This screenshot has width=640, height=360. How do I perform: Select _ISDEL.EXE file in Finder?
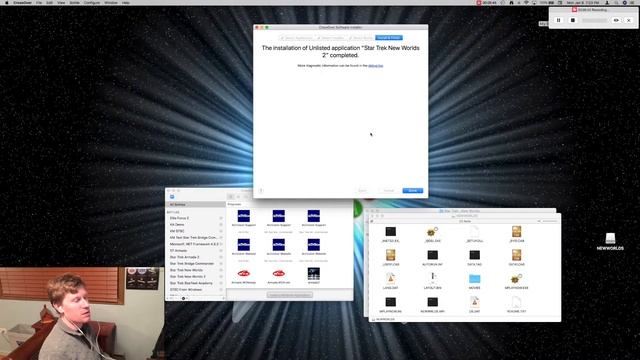coord(432,234)
